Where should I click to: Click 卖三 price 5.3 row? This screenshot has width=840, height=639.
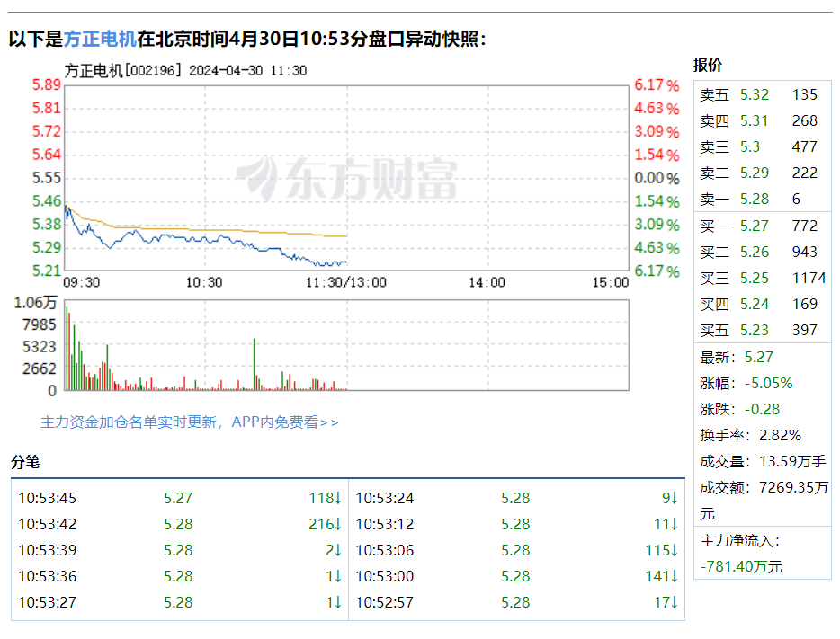click(763, 146)
